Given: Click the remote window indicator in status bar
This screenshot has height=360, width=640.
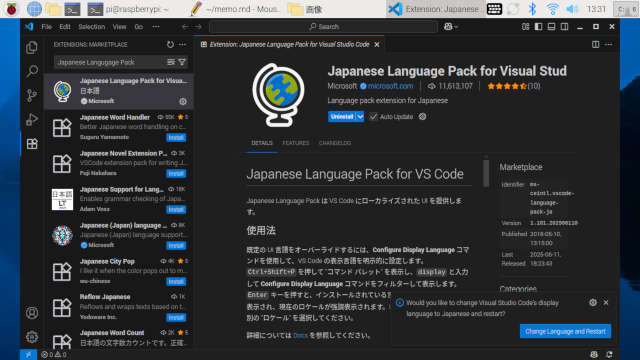Looking at the screenshot, I should coord(28,355).
